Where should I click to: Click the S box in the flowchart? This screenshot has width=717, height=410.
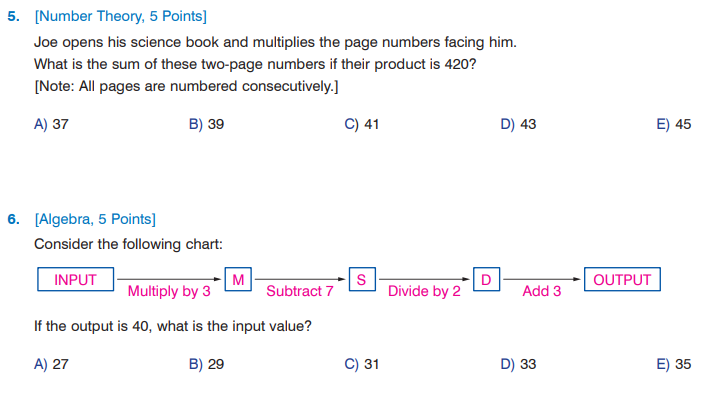[362, 280]
